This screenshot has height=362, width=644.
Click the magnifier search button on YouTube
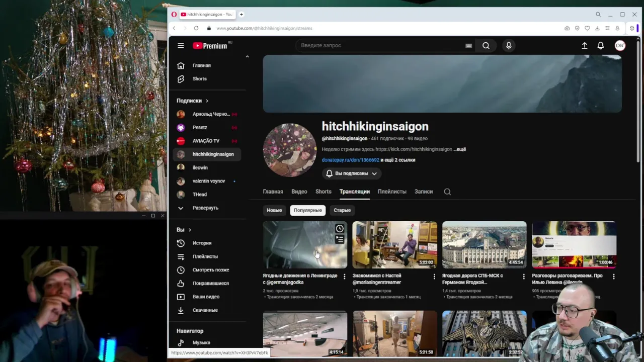(x=486, y=46)
